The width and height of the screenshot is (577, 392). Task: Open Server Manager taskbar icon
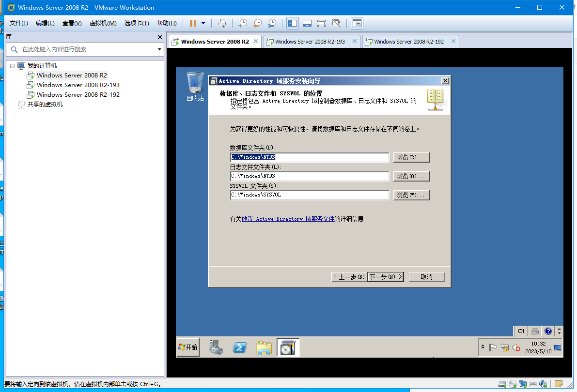click(x=216, y=347)
